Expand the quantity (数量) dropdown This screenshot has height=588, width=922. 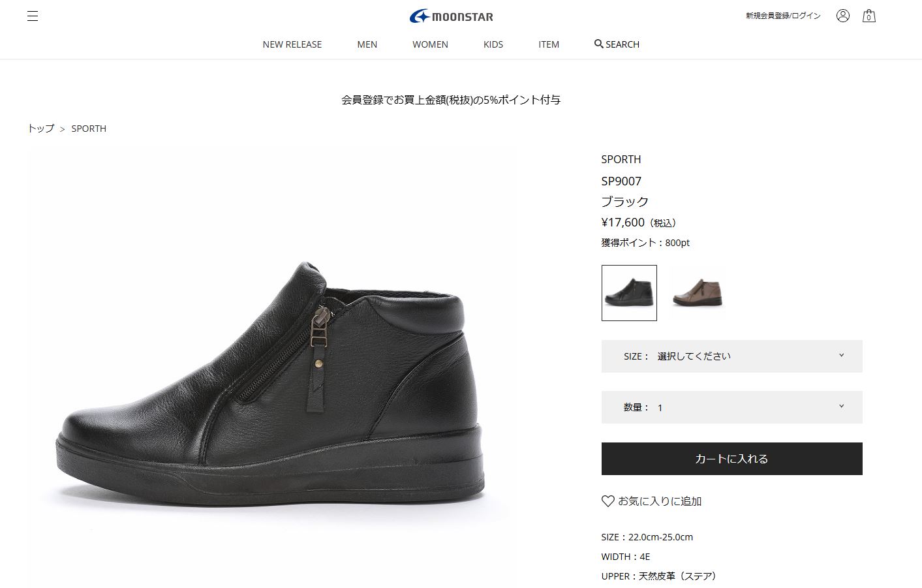(731, 407)
